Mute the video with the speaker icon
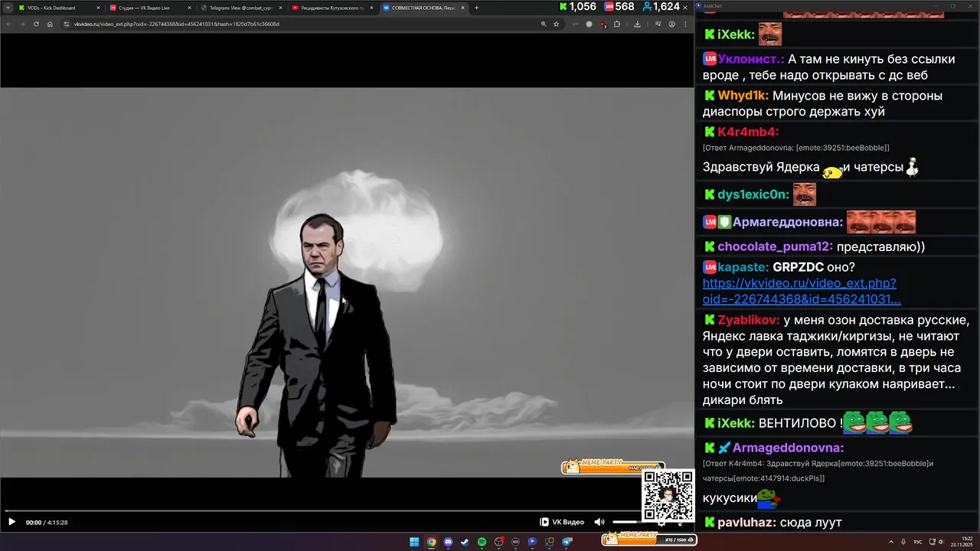980x551 pixels. (599, 522)
